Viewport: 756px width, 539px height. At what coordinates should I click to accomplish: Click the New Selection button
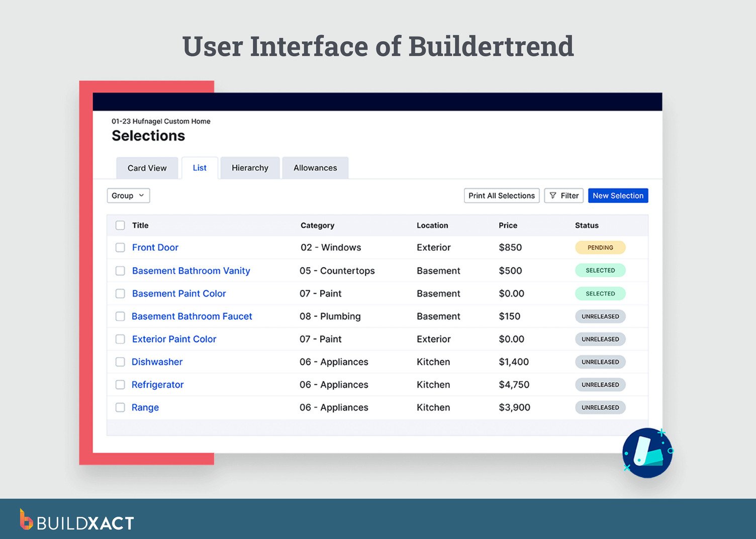coord(618,195)
